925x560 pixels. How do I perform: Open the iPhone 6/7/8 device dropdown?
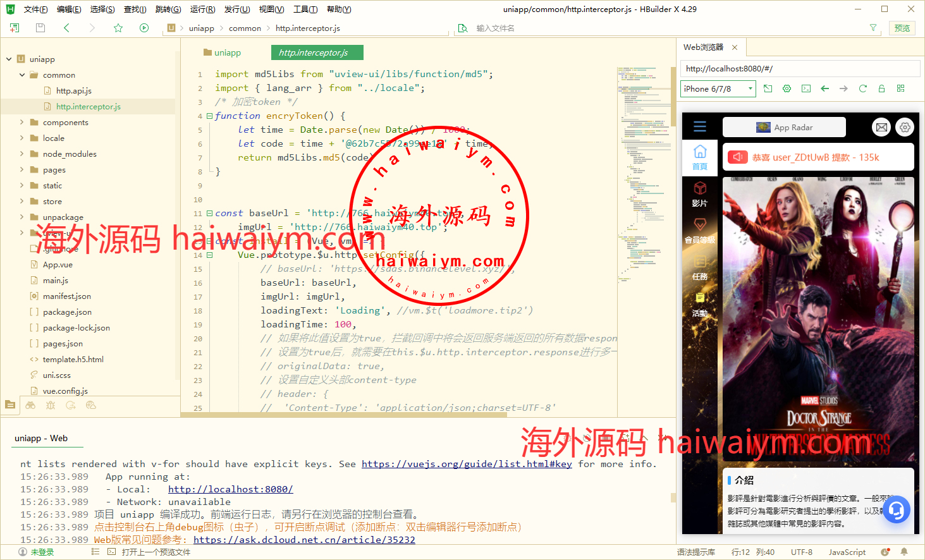coord(718,88)
